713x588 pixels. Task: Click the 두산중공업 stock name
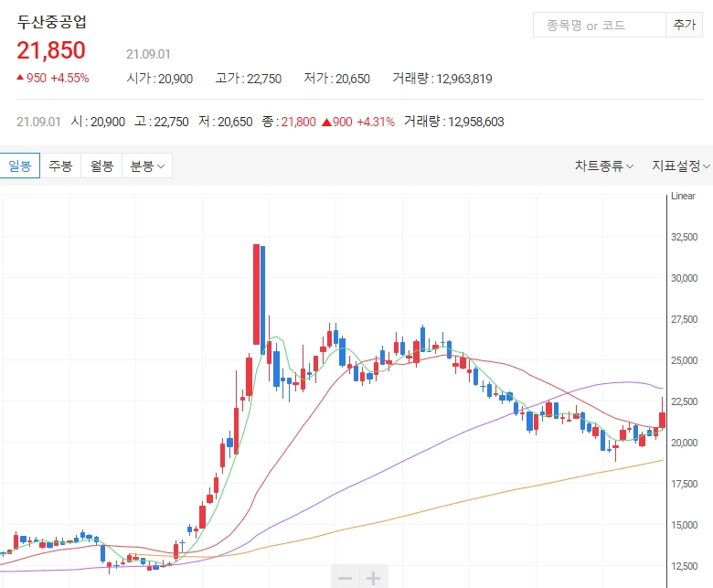pos(51,22)
